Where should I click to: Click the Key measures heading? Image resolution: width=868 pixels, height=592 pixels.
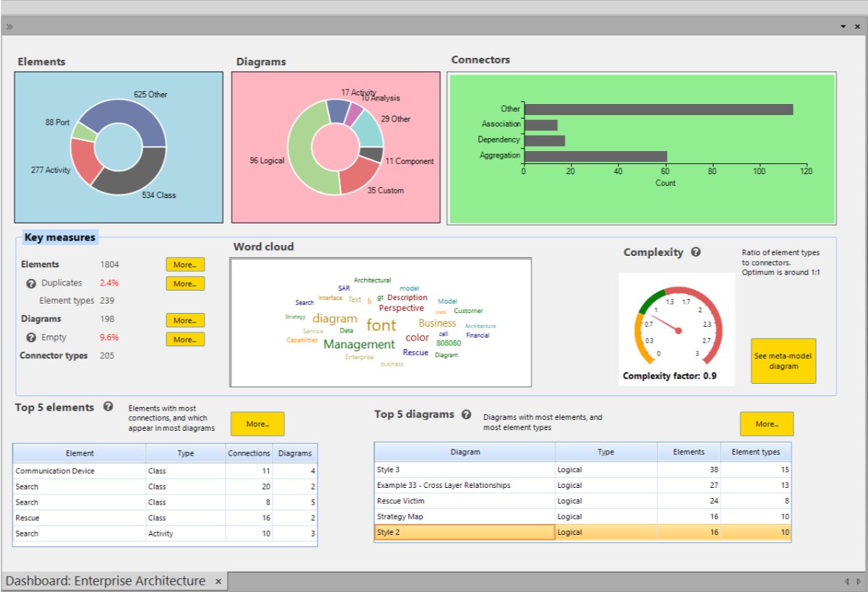tap(59, 236)
